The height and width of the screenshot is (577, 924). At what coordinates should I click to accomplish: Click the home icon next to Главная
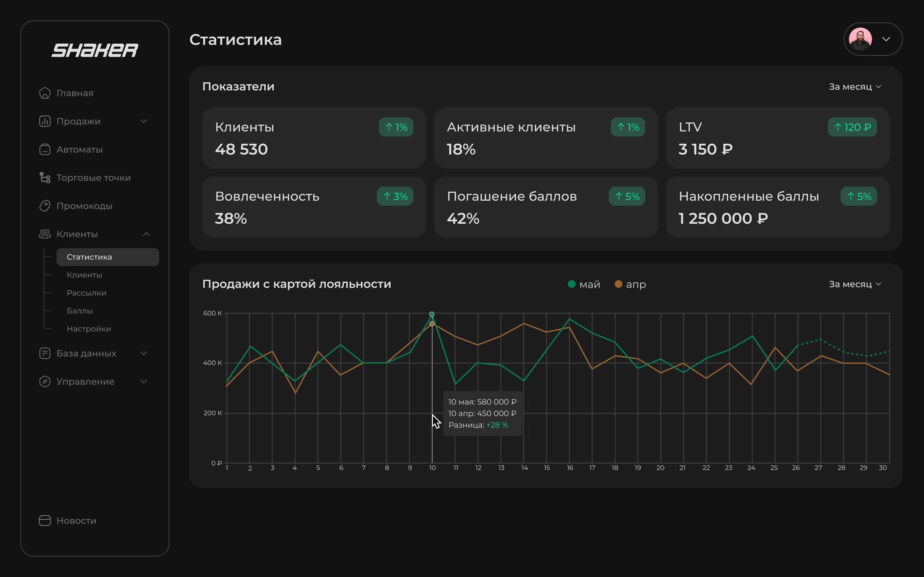(45, 93)
